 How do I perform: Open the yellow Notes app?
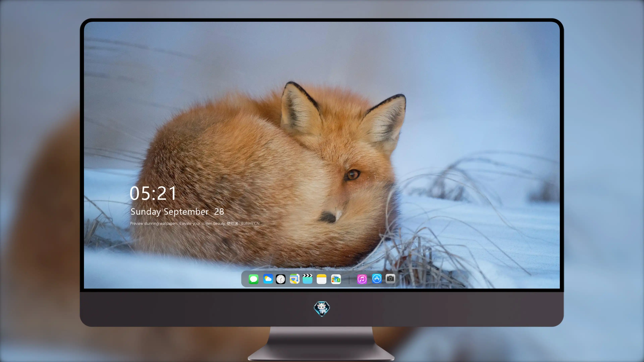[321, 279]
